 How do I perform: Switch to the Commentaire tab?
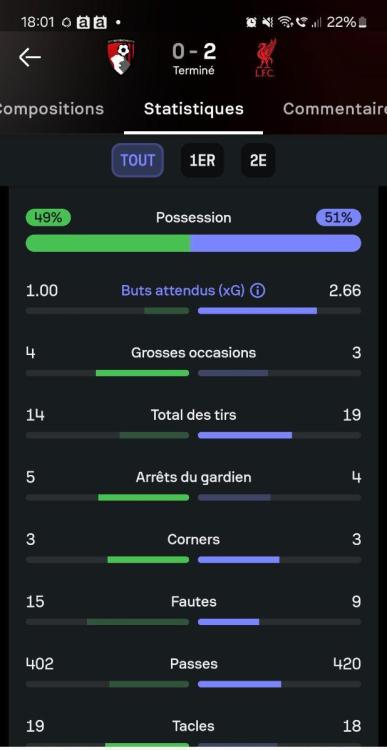pos(335,109)
